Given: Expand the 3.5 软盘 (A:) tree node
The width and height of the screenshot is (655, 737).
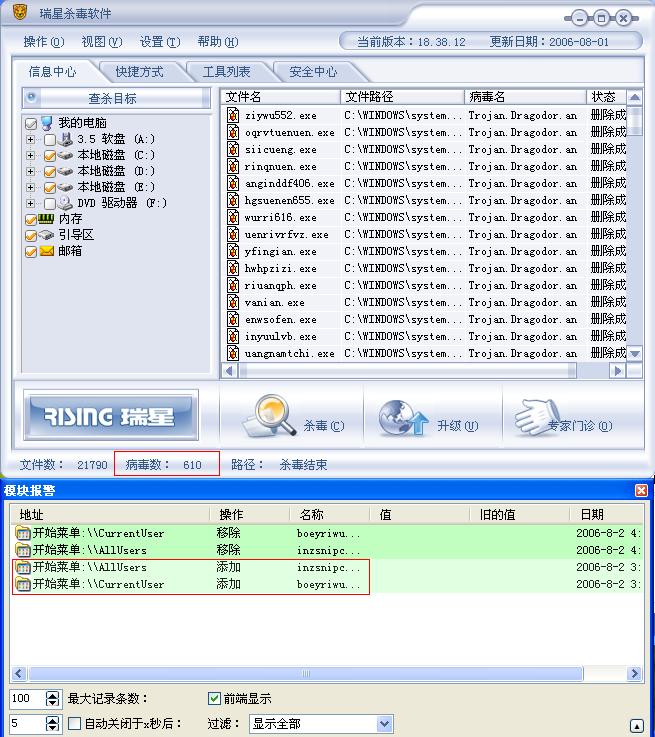Looking at the screenshot, I should tap(31, 140).
